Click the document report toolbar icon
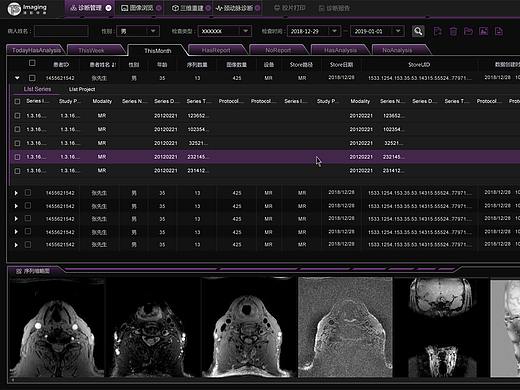Screen dimensions: 520x390 click(499, 31)
